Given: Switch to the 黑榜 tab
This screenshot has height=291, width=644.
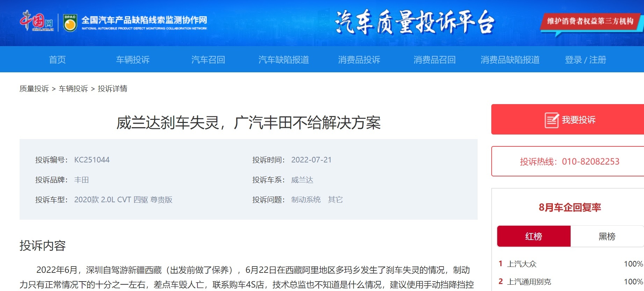Looking at the screenshot, I should [607, 236].
